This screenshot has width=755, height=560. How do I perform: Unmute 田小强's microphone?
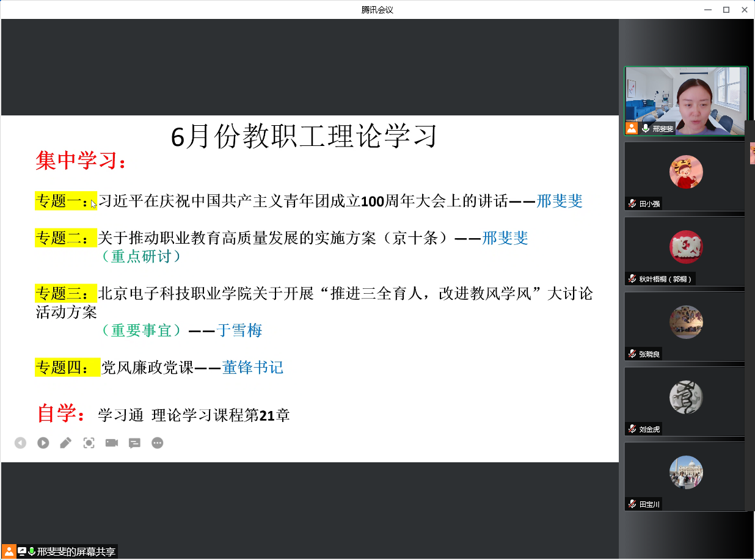631,204
